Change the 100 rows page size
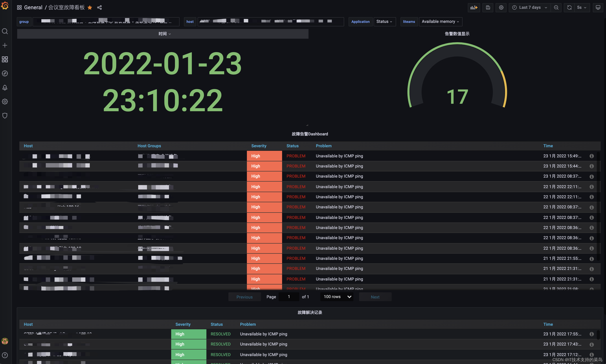 point(337,297)
